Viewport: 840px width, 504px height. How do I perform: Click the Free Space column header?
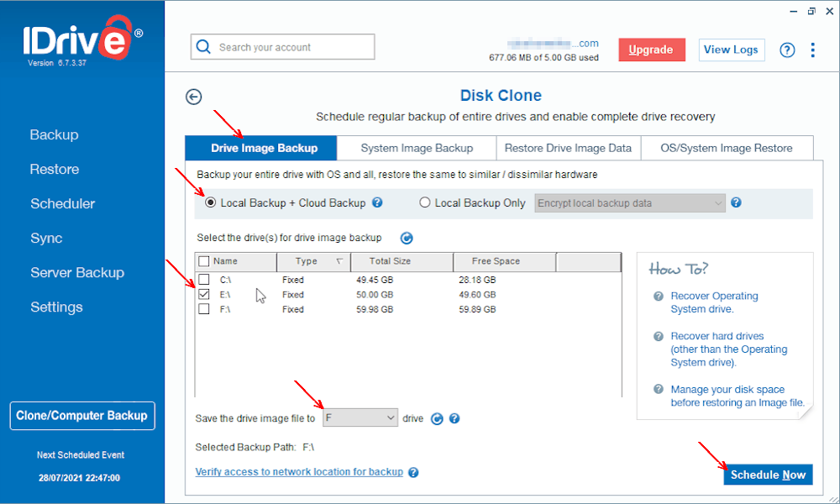click(505, 261)
